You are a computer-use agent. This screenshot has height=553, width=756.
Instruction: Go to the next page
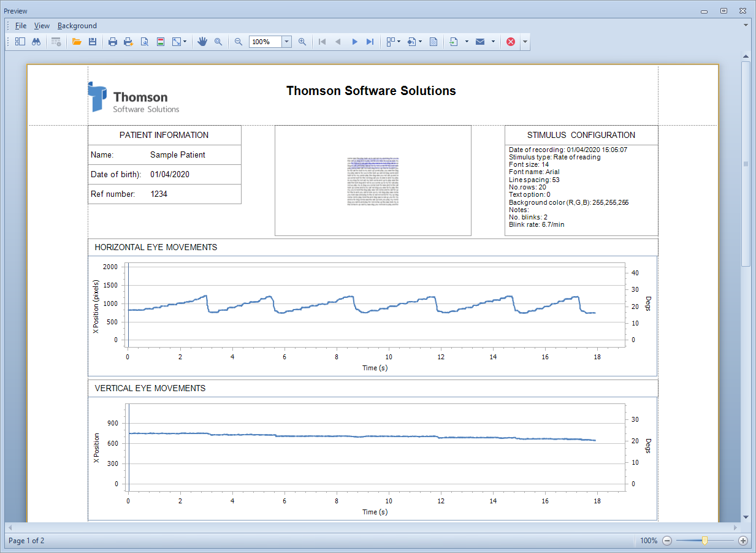[x=354, y=42]
